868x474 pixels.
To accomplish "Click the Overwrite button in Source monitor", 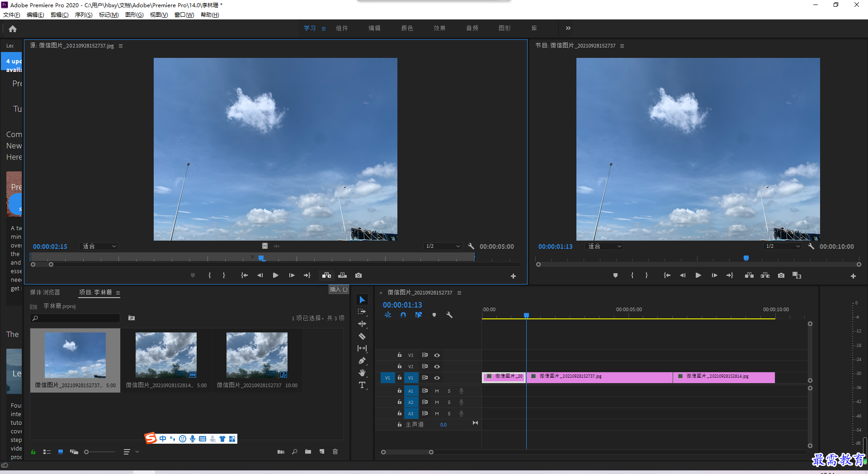I will pos(343,275).
